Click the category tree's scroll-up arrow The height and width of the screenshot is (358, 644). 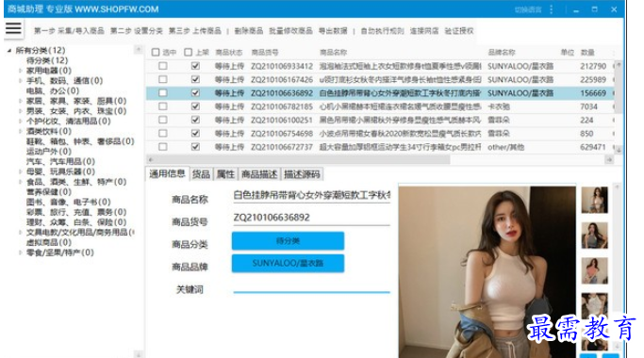[139, 49]
